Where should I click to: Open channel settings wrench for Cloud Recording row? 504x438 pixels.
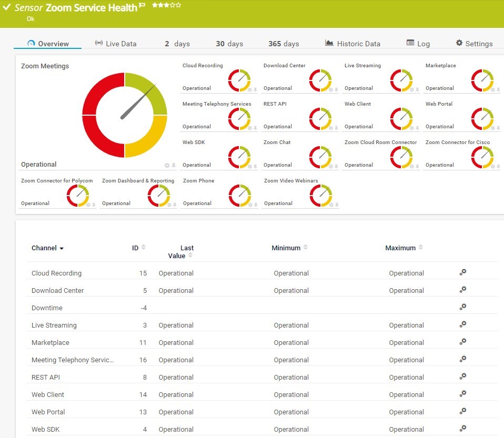point(462,272)
